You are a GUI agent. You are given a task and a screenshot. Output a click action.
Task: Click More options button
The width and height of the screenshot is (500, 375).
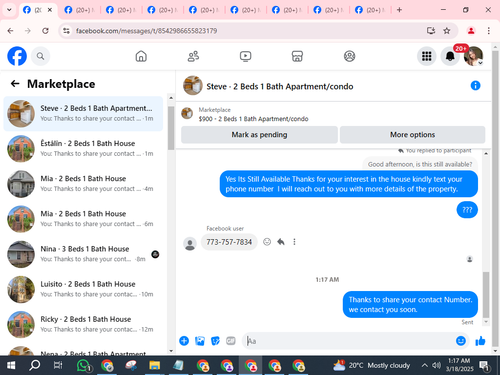[412, 135]
